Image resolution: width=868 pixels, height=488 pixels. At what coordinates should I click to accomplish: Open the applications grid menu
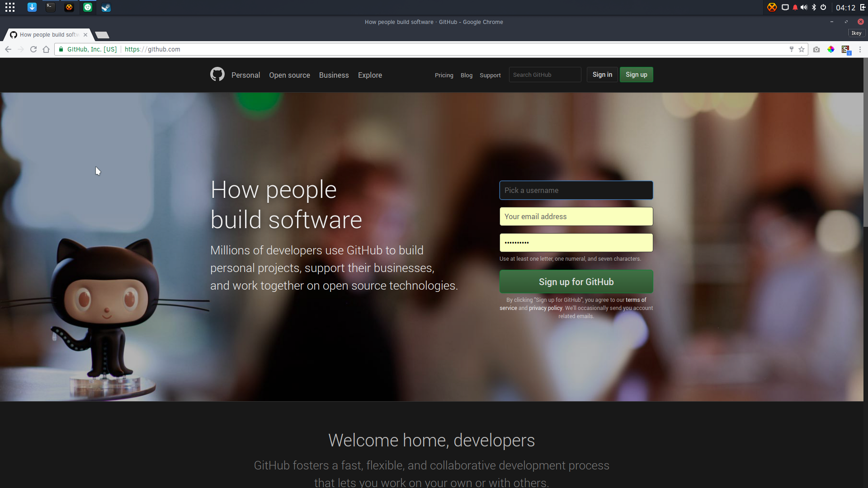(10, 7)
